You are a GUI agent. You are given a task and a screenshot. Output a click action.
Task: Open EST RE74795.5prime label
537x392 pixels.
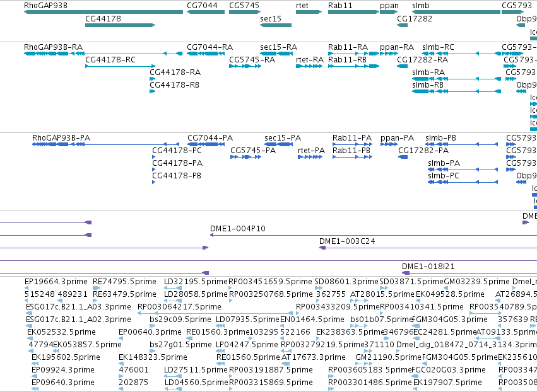pyautogui.click(x=124, y=282)
